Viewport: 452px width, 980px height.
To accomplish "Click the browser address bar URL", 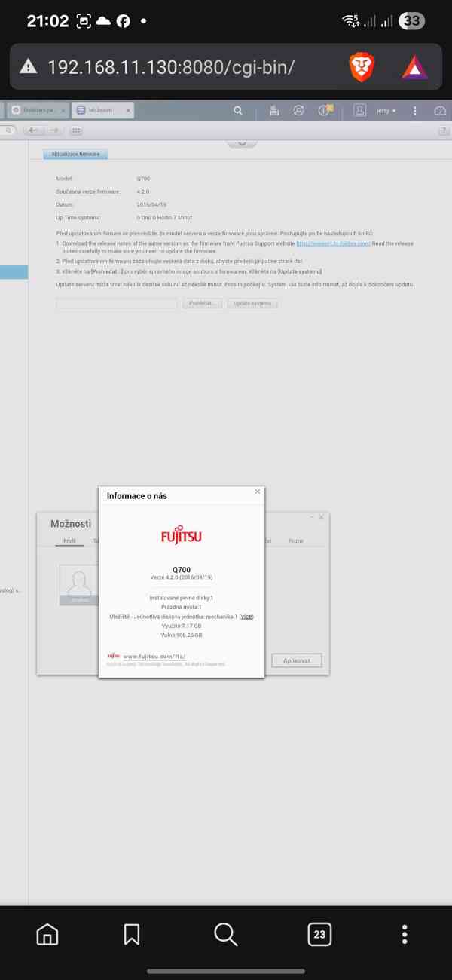I will click(170, 66).
